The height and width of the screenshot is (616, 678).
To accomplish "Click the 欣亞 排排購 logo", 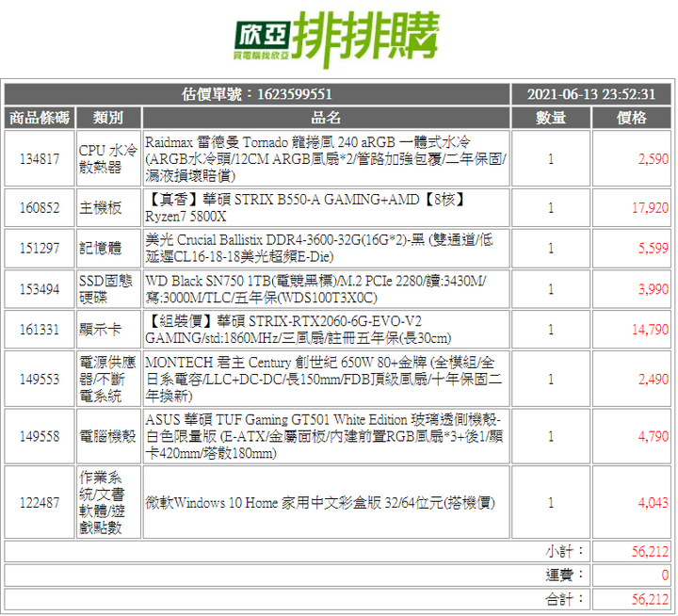I will [336, 40].
